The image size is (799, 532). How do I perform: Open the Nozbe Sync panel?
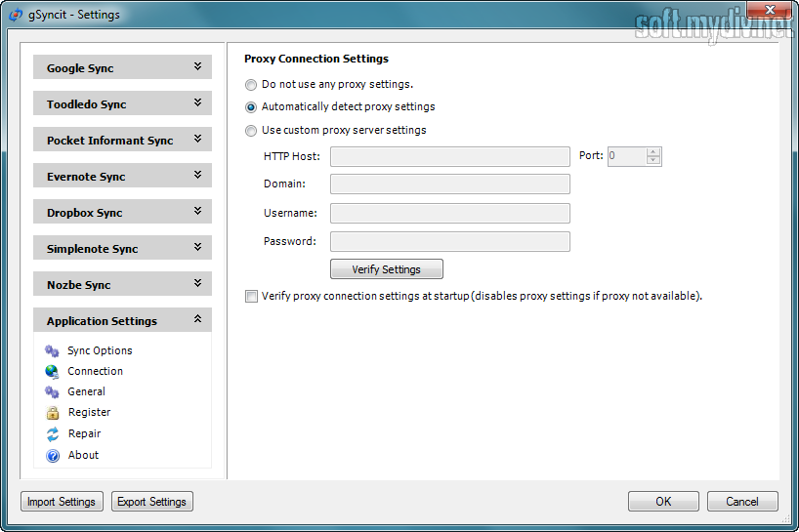pyautogui.click(x=122, y=285)
